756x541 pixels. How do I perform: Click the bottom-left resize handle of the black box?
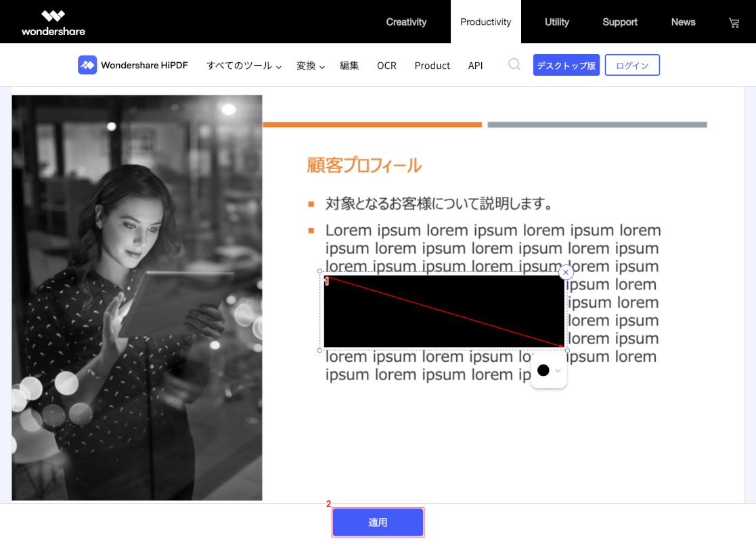pos(320,350)
